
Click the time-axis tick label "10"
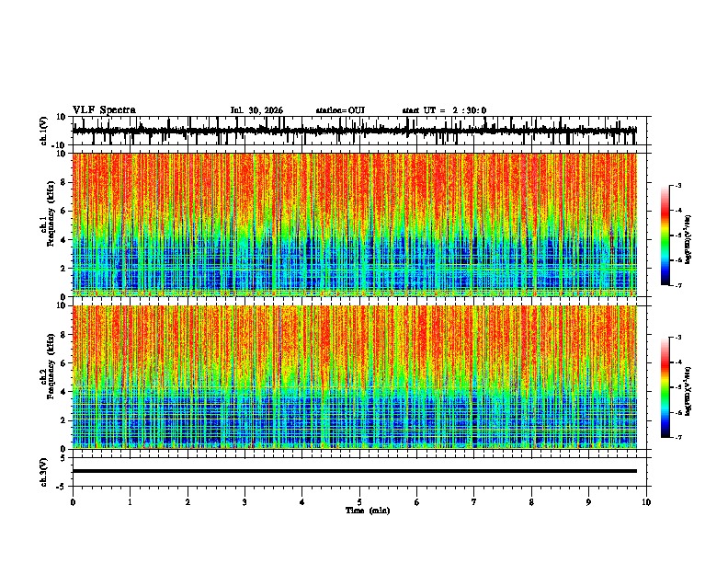click(646, 502)
